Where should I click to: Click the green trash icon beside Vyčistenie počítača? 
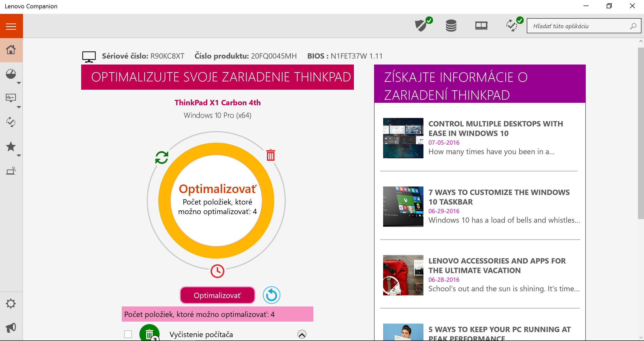(x=149, y=333)
